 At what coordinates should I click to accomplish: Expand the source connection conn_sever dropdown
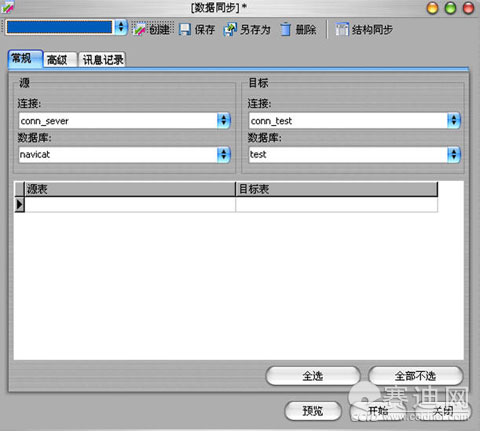click(223, 120)
